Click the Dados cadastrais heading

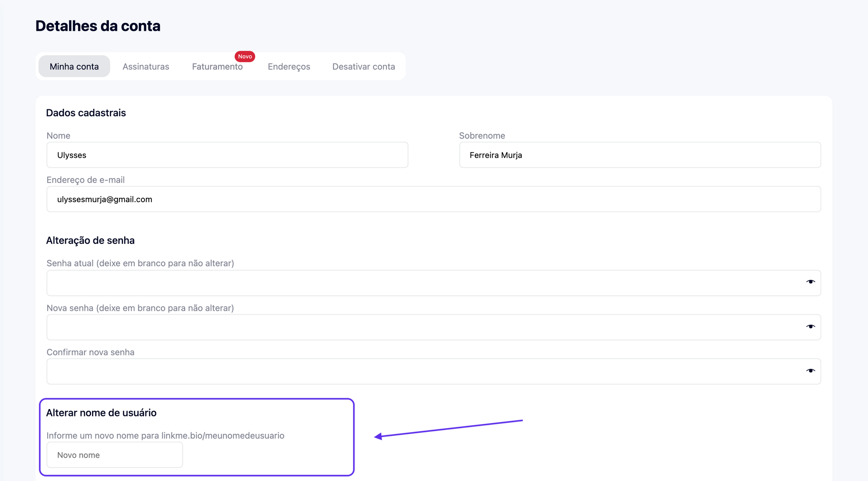[86, 113]
